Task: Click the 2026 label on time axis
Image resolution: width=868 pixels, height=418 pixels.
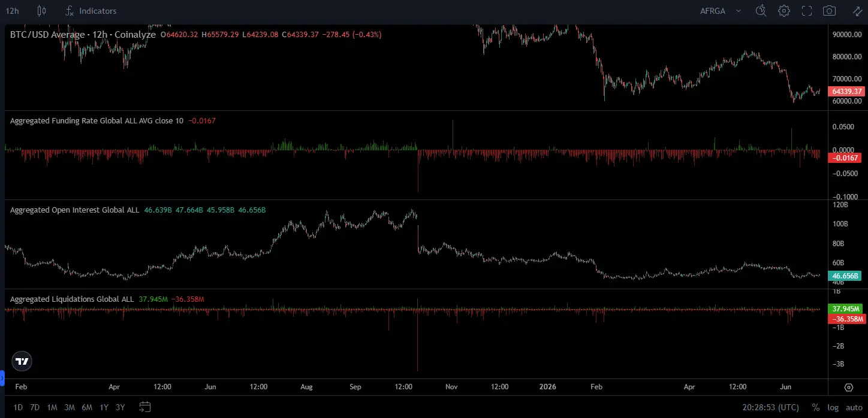Action: pyautogui.click(x=547, y=387)
